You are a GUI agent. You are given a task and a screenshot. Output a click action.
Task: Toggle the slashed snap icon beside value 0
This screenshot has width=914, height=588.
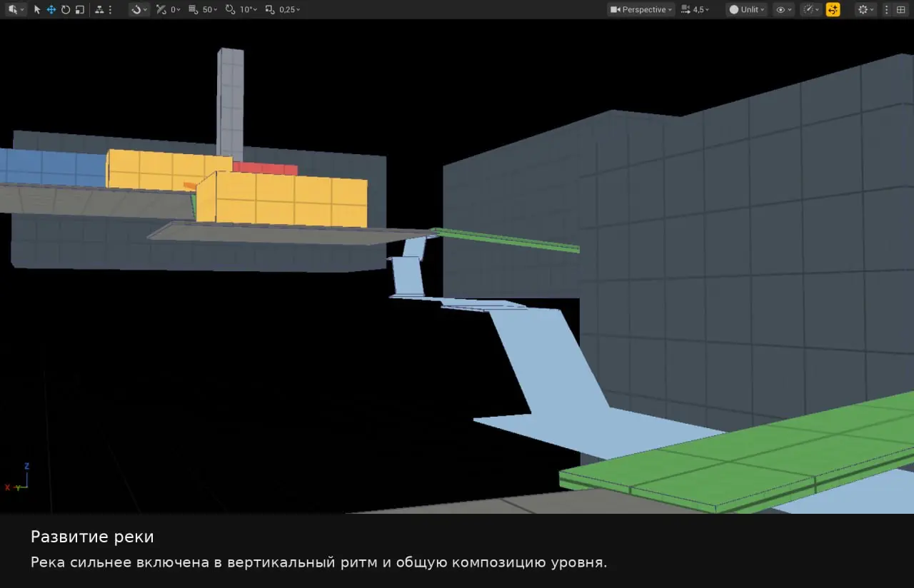coord(161,9)
